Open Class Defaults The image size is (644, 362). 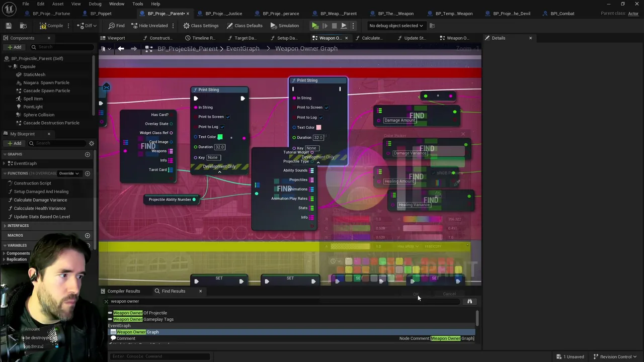pos(245,26)
